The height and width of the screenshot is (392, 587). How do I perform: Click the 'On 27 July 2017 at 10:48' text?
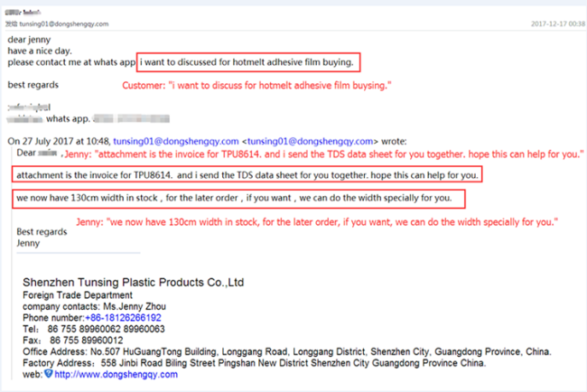click(59, 141)
